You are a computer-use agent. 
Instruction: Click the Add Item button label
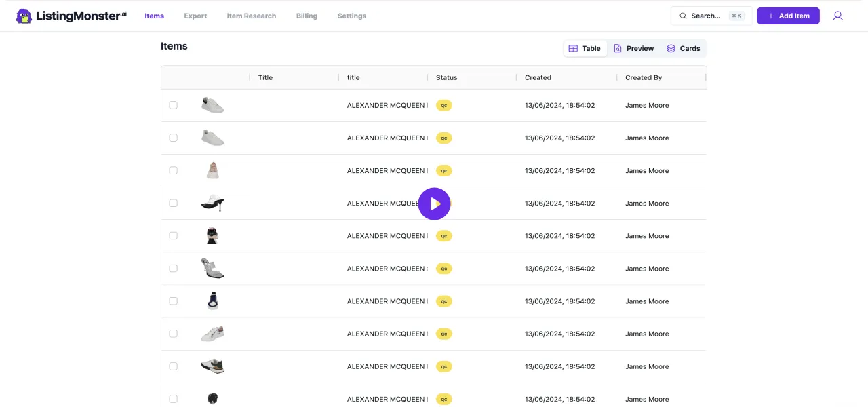(794, 16)
